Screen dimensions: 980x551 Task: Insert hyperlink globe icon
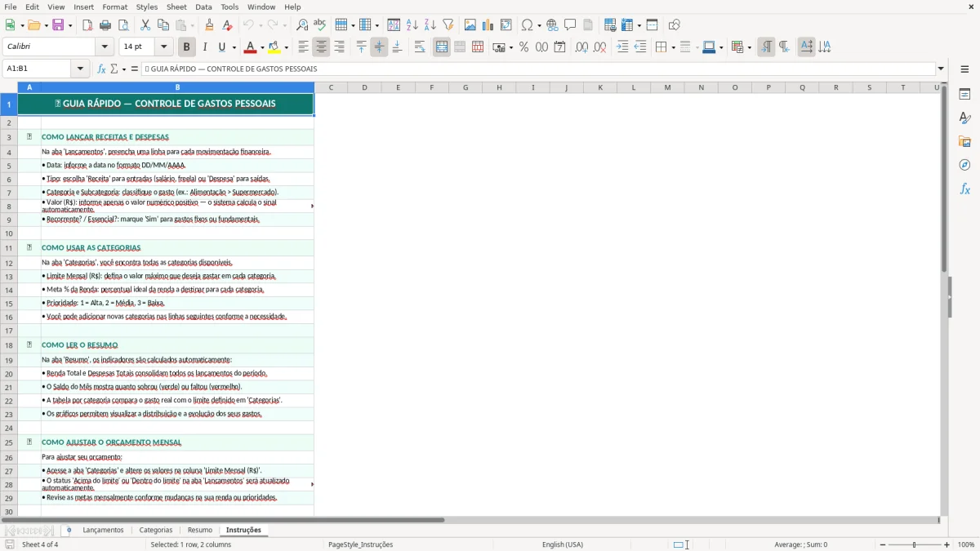click(552, 25)
